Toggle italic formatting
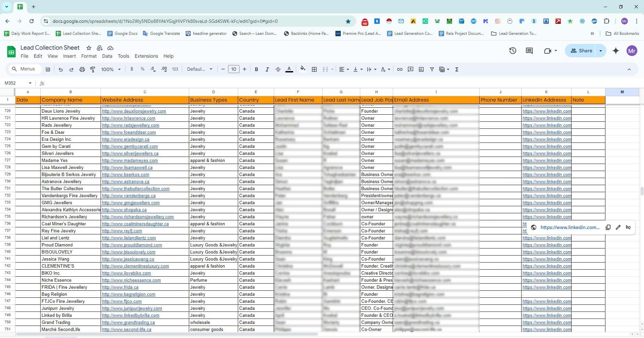The height and width of the screenshot is (338, 644). tap(267, 69)
